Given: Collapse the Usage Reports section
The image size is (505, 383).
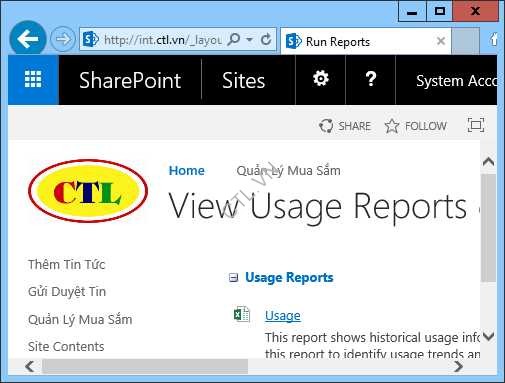Looking at the screenshot, I should (234, 277).
